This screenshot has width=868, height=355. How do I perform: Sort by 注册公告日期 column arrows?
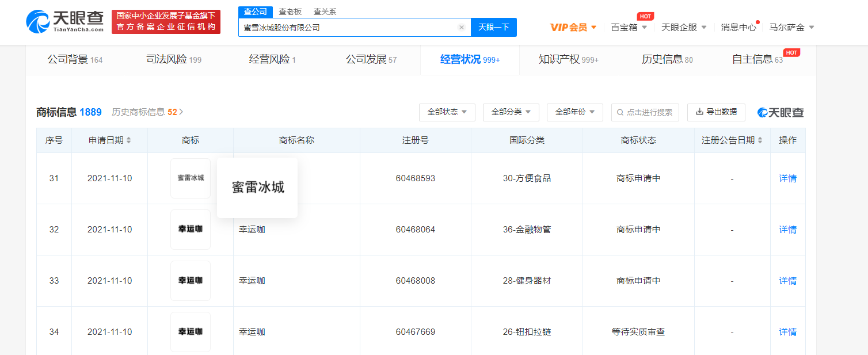[x=760, y=140]
